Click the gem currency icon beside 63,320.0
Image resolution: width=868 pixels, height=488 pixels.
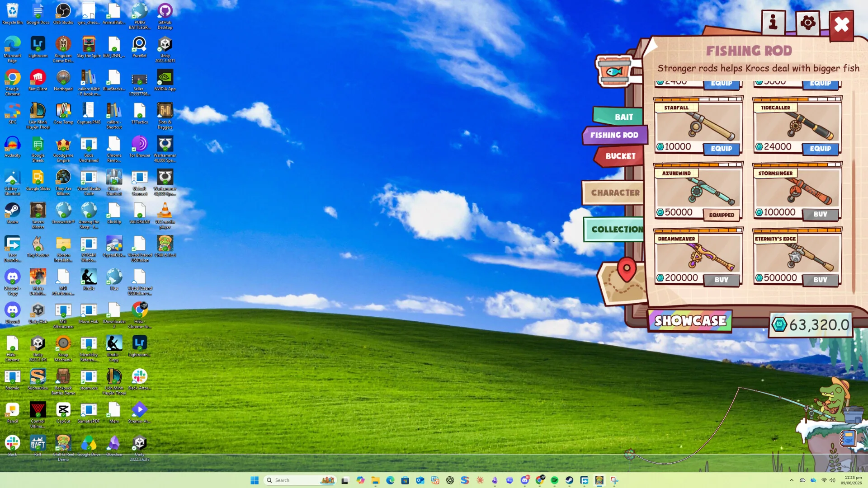point(779,324)
